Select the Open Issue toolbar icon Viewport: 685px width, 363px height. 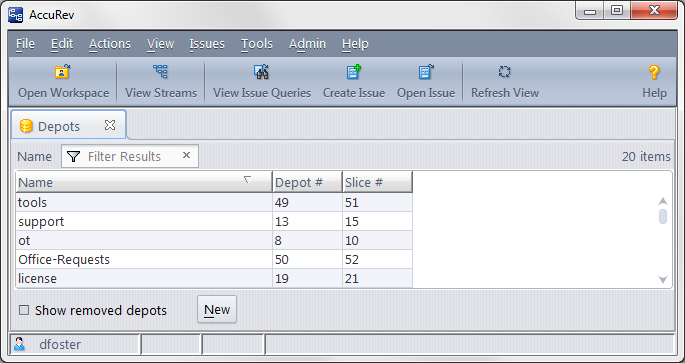(x=426, y=72)
